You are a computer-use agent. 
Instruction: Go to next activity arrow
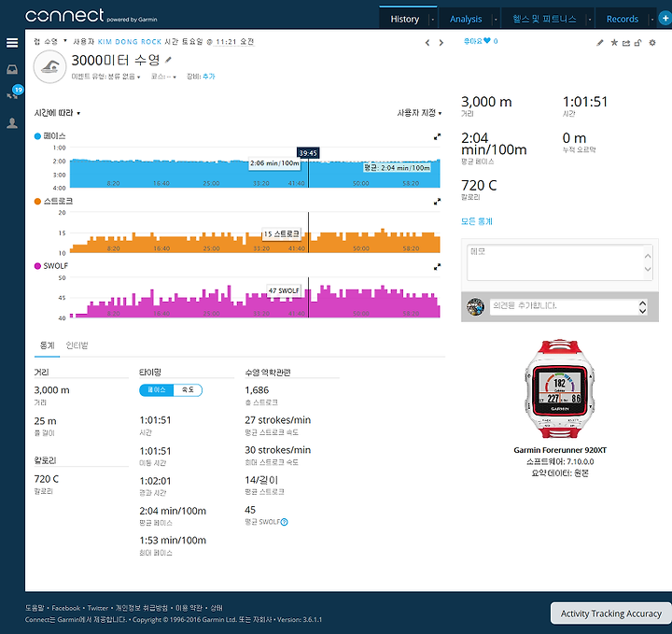[x=441, y=42]
